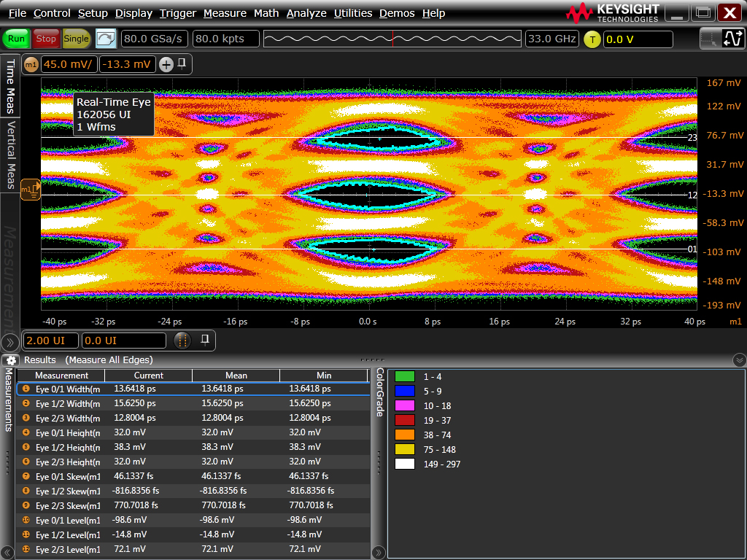
Task: Toggle the m1 channel badge on
Action: click(x=31, y=64)
